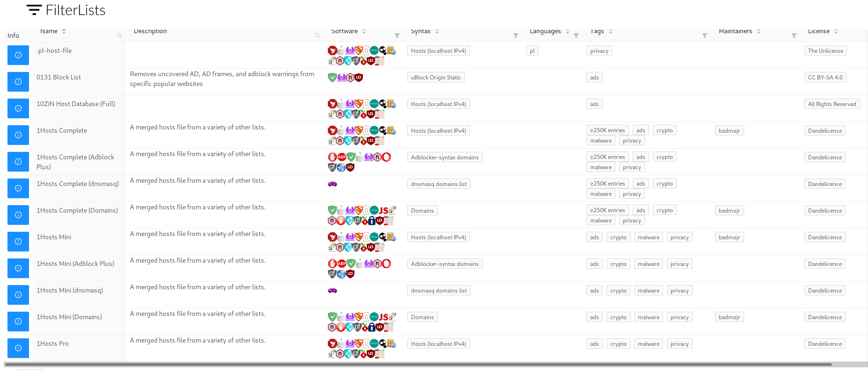Click blue padlock icon in 1Hosts Complete (Domains) row
This screenshot has width=868, height=372.
372,221
